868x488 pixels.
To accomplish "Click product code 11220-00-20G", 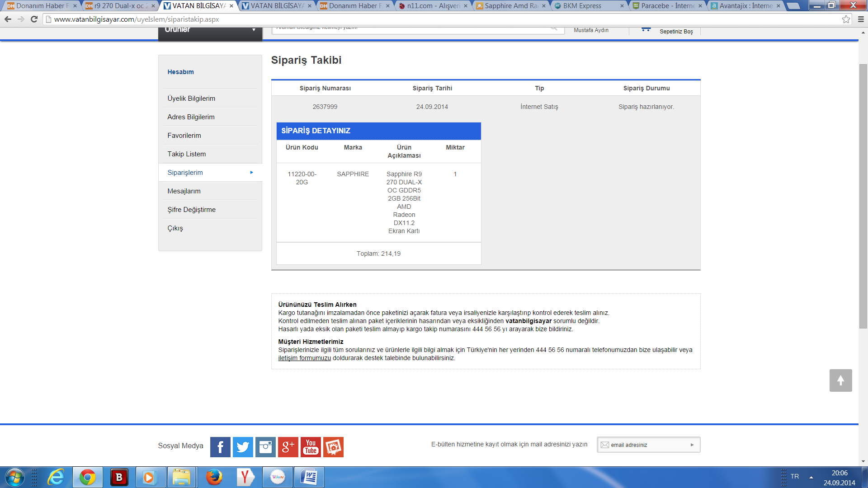I will coord(302,178).
